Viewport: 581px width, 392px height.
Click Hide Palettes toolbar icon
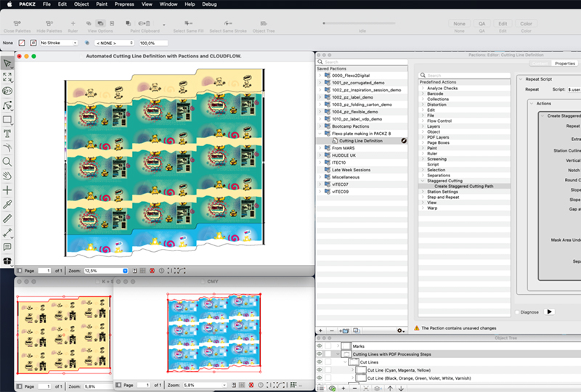tap(49, 24)
